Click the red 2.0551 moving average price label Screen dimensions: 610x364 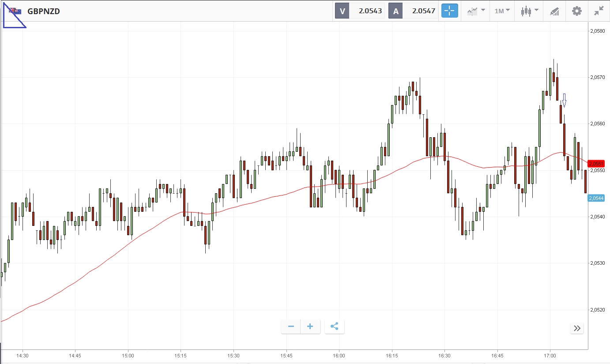[x=596, y=163]
